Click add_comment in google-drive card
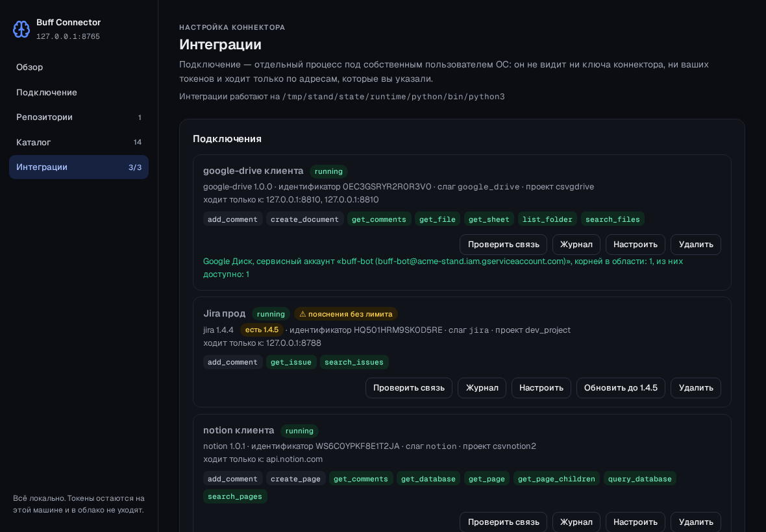This screenshot has height=532, width=766. (x=232, y=219)
